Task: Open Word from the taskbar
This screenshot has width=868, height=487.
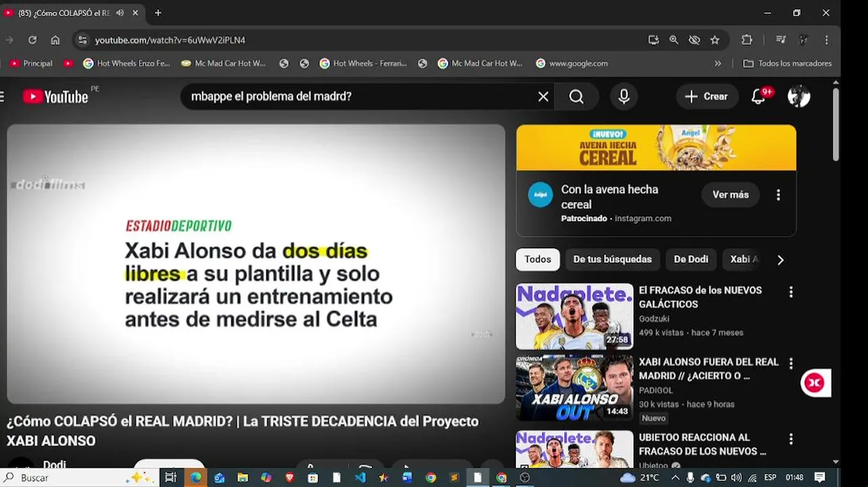Action: pos(406,478)
